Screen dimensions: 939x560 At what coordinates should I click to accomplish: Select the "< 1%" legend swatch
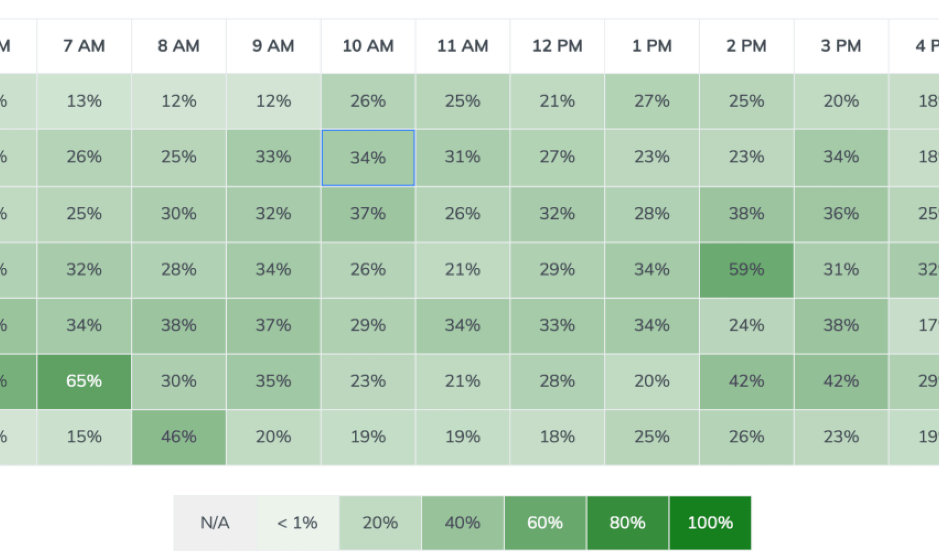[x=297, y=523]
